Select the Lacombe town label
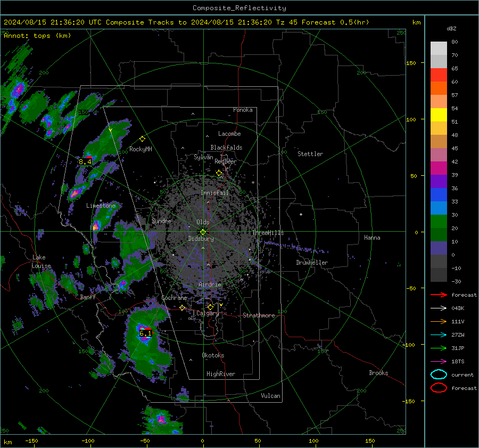479x448 pixels. (x=229, y=134)
